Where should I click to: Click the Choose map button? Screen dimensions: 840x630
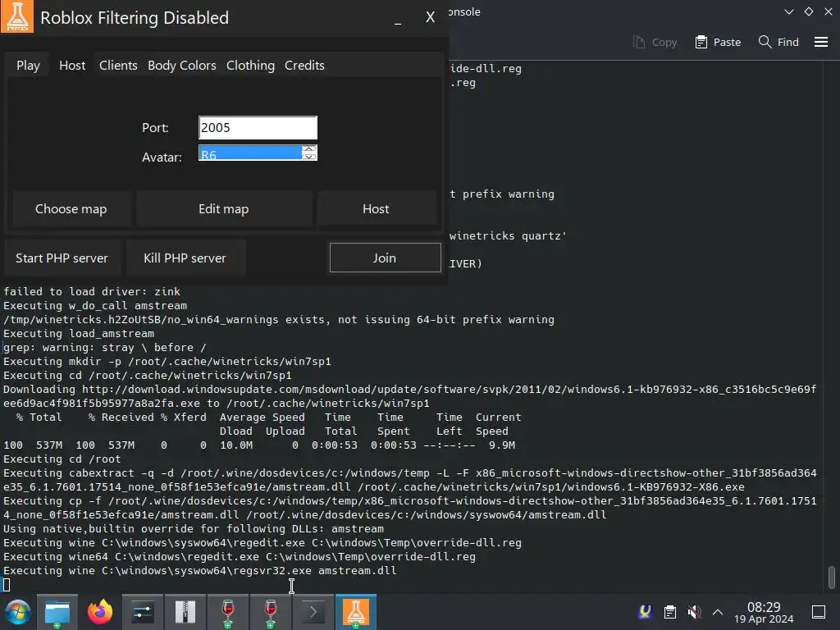tap(71, 209)
